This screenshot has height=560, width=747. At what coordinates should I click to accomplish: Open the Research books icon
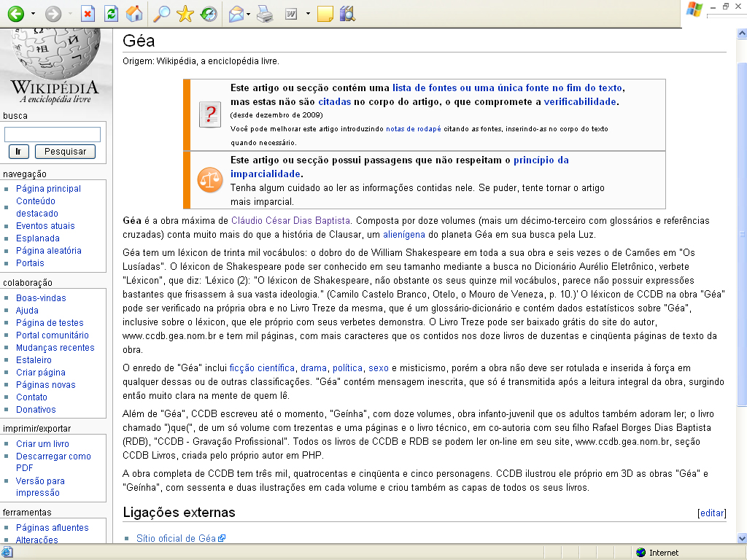347,14
